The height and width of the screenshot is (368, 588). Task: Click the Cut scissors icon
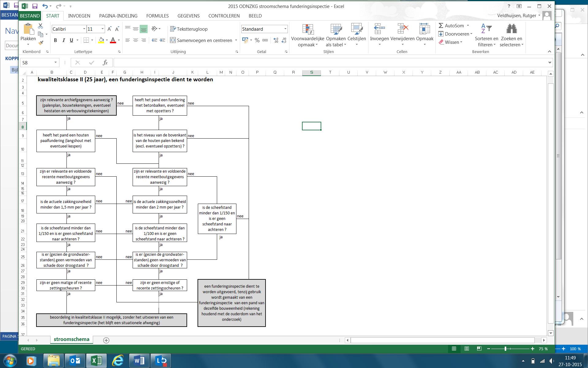pyautogui.click(x=40, y=26)
